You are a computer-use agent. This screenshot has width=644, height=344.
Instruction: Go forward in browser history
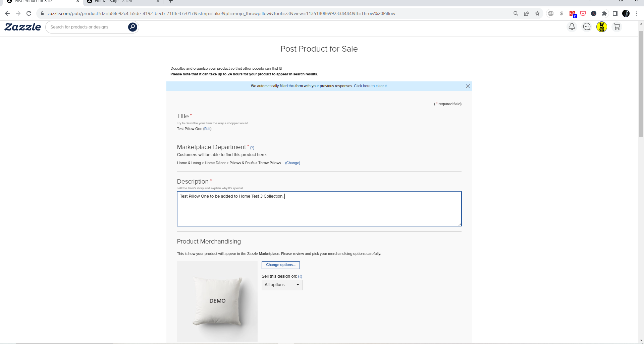point(18,13)
